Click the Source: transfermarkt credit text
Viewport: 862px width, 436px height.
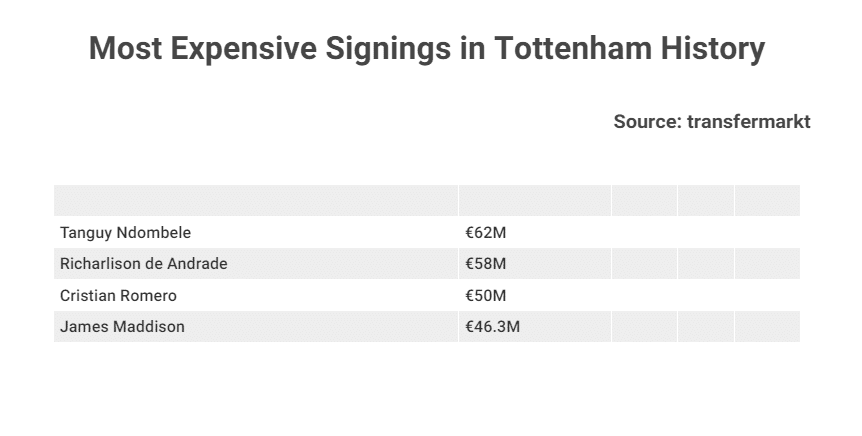tap(711, 122)
